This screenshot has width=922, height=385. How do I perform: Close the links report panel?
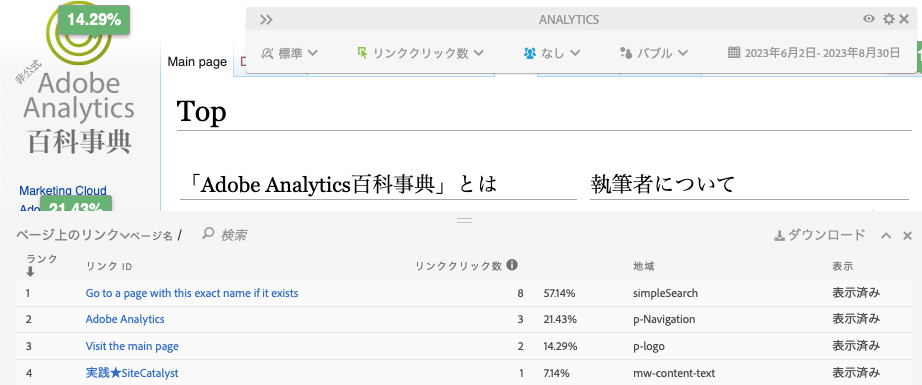coord(907,236)
